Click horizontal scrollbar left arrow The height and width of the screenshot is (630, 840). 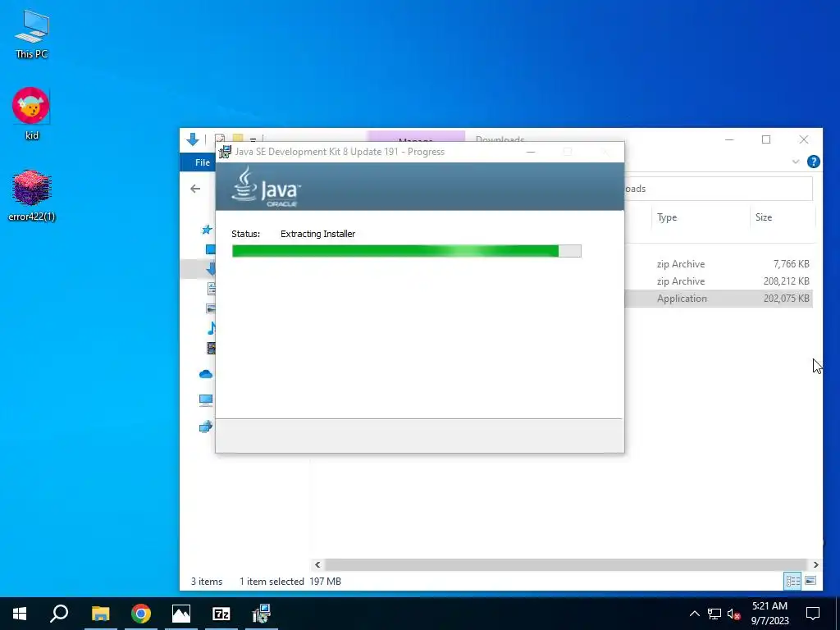point(317,564)
